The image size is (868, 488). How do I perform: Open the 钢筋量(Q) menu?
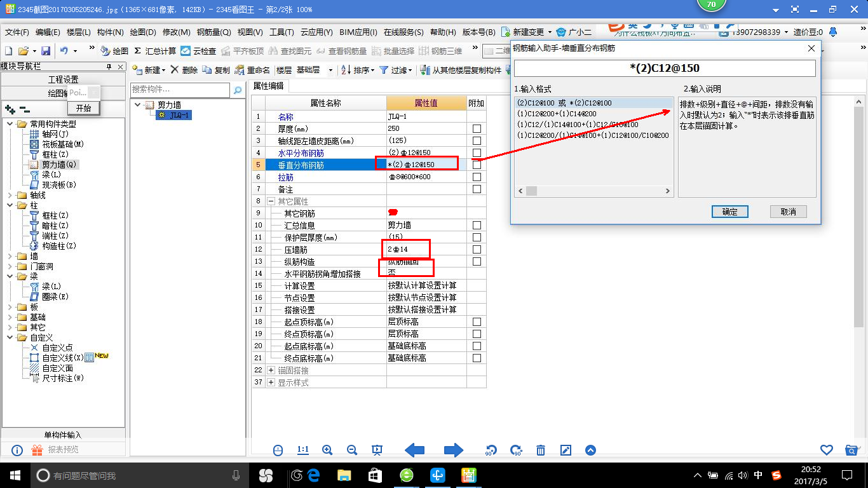(x=214, y=32)
